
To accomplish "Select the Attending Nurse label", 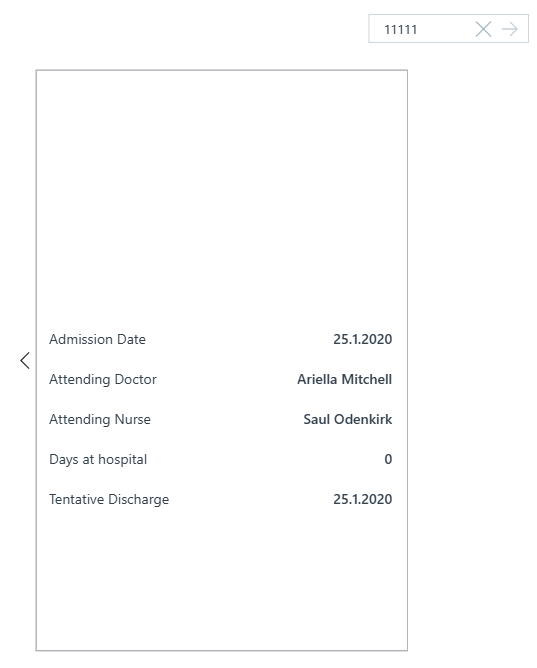I will click(100, 419).
